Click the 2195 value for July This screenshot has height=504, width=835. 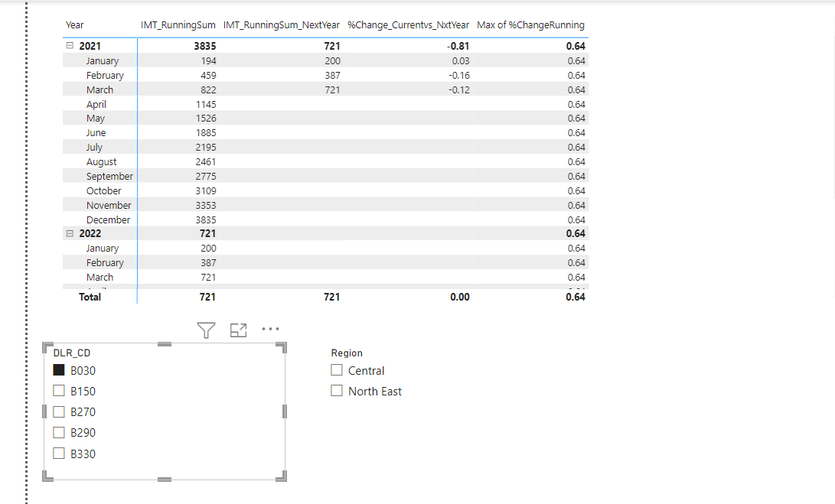pyautogui.click(x=206, y=148)
